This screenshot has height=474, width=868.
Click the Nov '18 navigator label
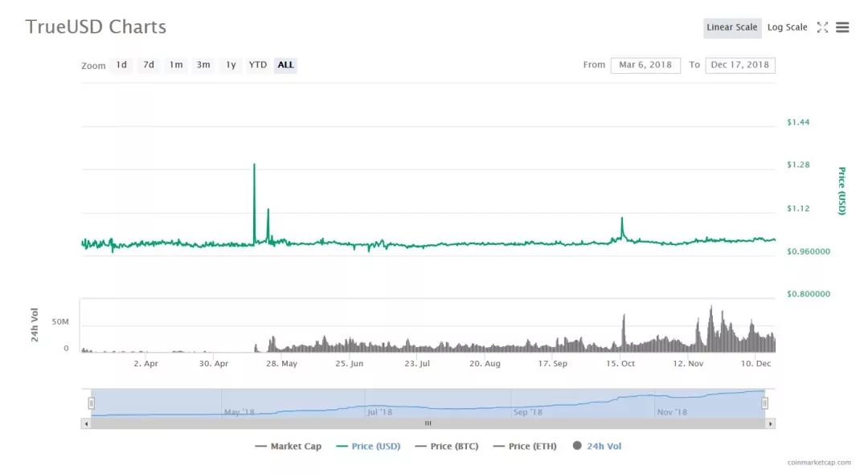pos(672,412)
